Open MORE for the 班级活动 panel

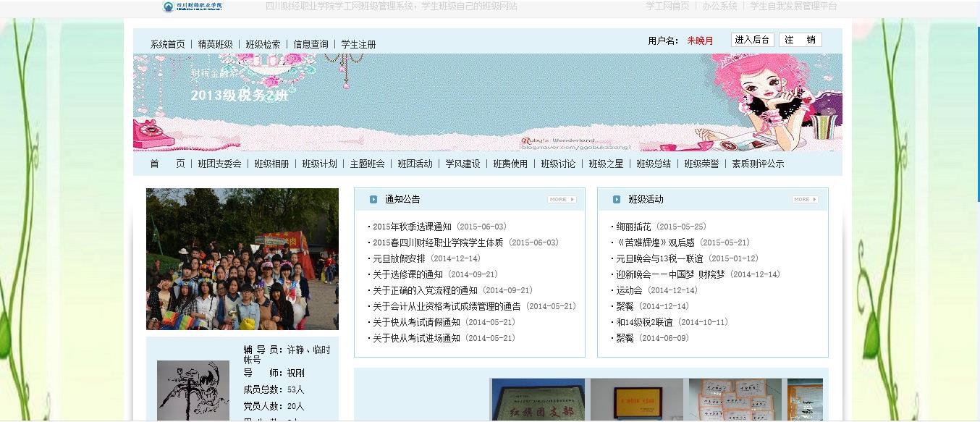[x=805, y=199]
